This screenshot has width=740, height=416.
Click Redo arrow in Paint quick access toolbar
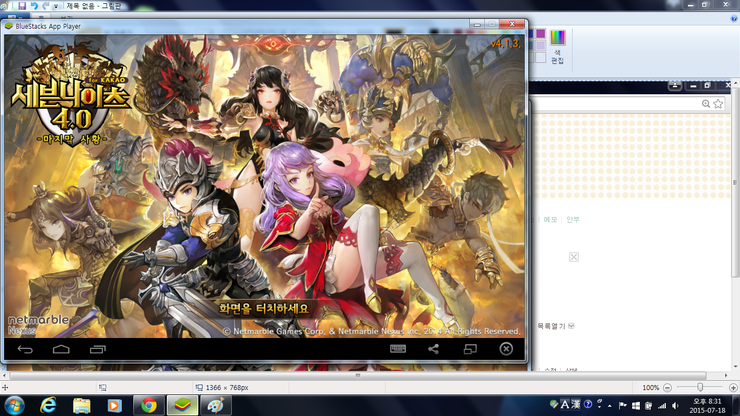tap(46, 6)
